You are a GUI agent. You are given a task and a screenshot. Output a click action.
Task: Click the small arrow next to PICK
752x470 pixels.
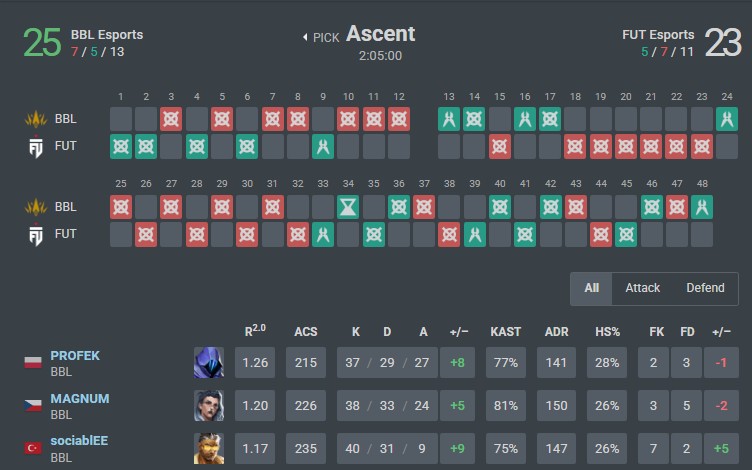pyautogui.click(x=305, y=38)
